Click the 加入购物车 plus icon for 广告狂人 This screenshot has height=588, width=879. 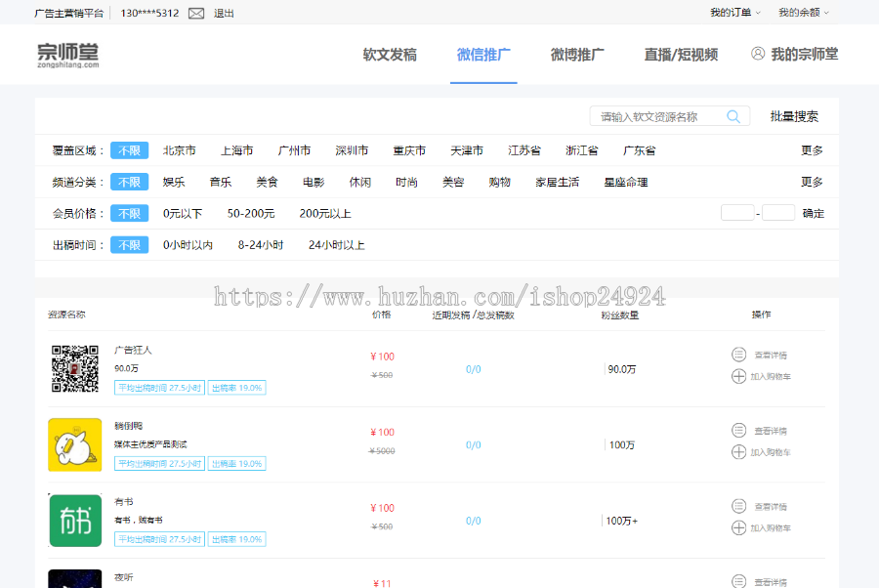click(x=738, y=377)
